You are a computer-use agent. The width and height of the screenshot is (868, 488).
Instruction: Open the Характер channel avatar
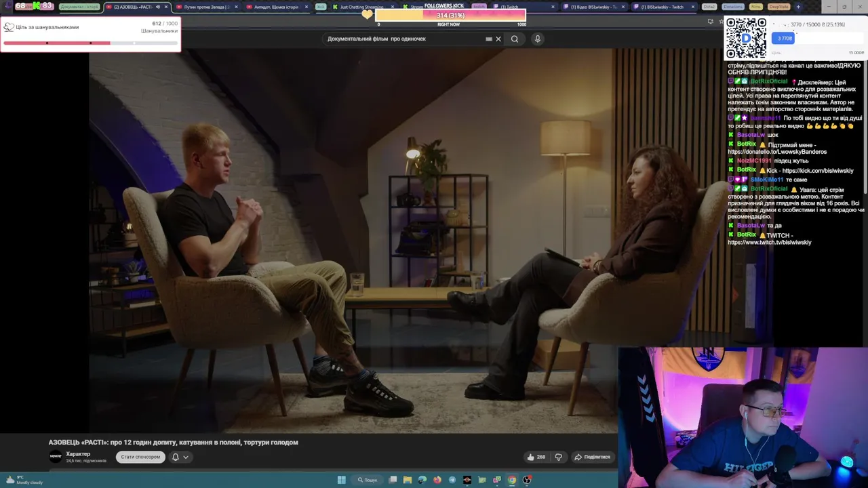pyautogui.click(x=56, y=457)
